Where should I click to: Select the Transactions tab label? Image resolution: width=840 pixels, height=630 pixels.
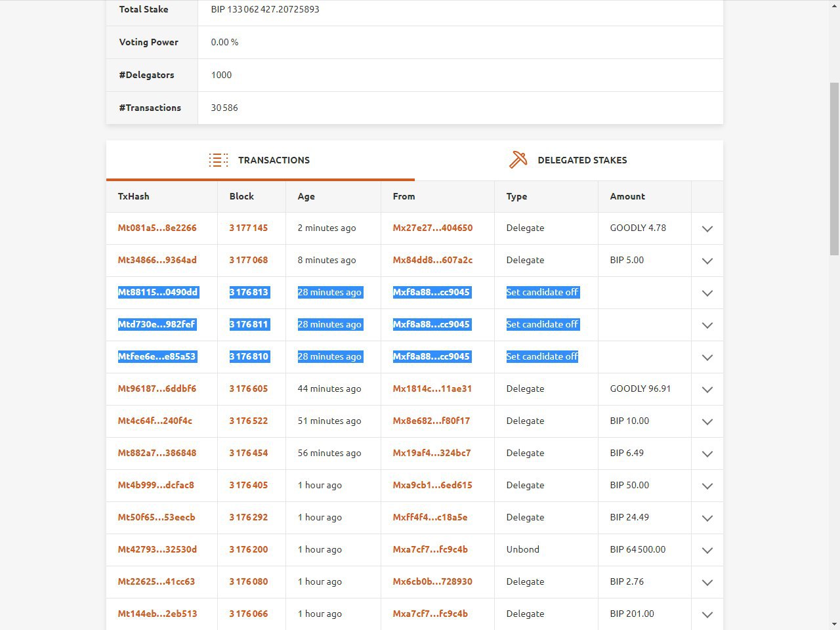click(x=274, y=160)
